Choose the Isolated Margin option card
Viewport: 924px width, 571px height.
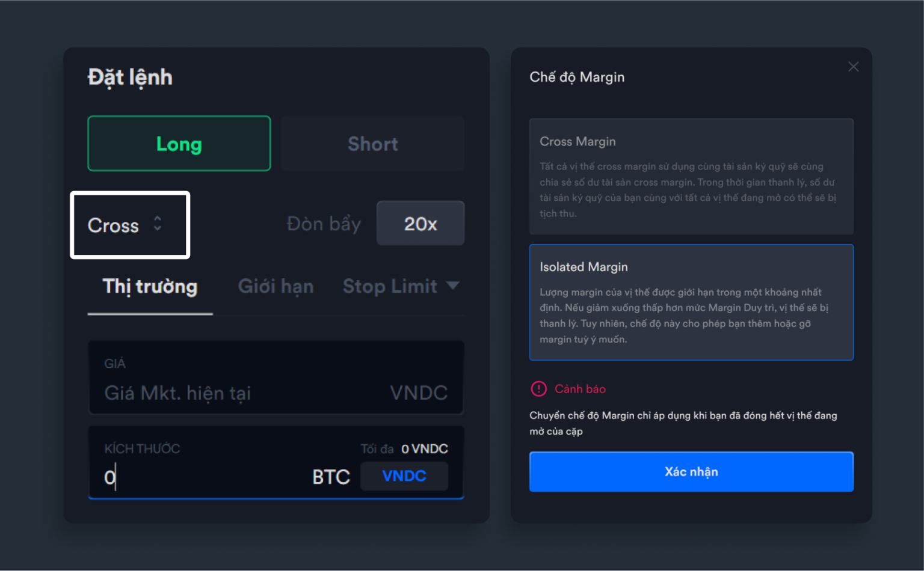pyautogui.click(x=691, y=302)
